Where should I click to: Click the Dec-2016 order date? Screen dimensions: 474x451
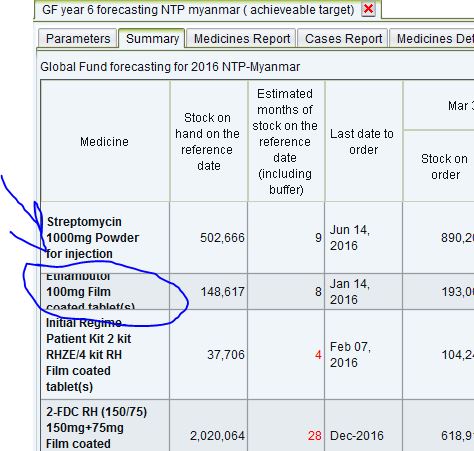357,436
